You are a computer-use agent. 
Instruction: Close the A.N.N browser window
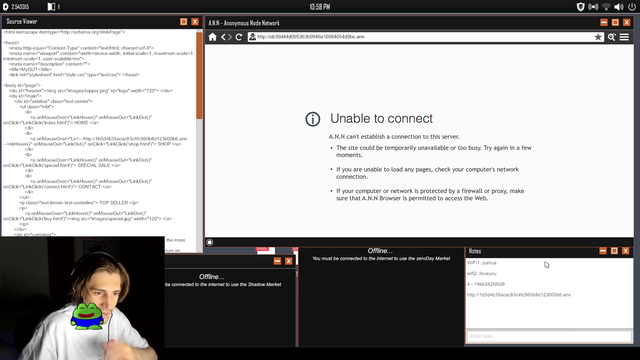click(x=627, y=22)
